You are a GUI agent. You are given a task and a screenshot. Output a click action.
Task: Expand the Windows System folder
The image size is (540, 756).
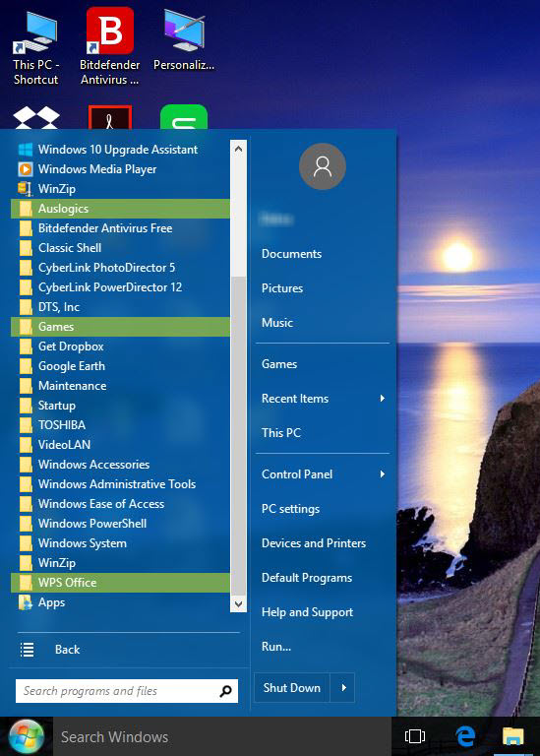coord(120,543)
